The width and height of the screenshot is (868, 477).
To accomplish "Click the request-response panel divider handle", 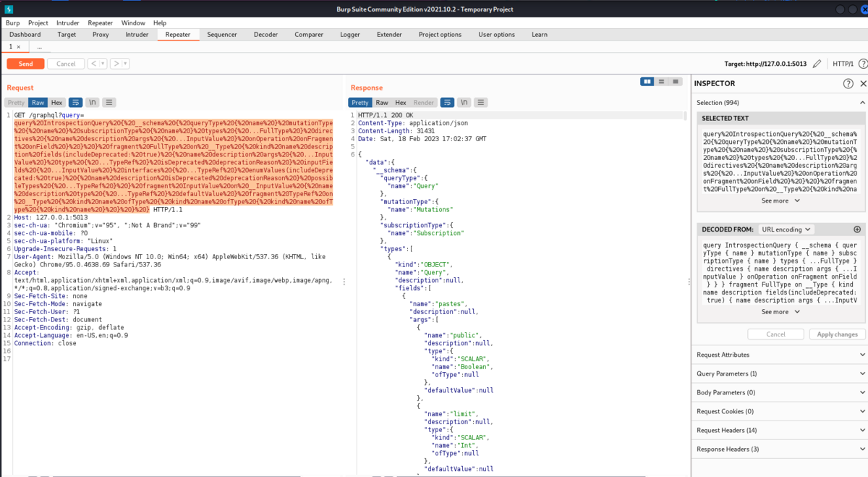I will (x=344, y=282).
